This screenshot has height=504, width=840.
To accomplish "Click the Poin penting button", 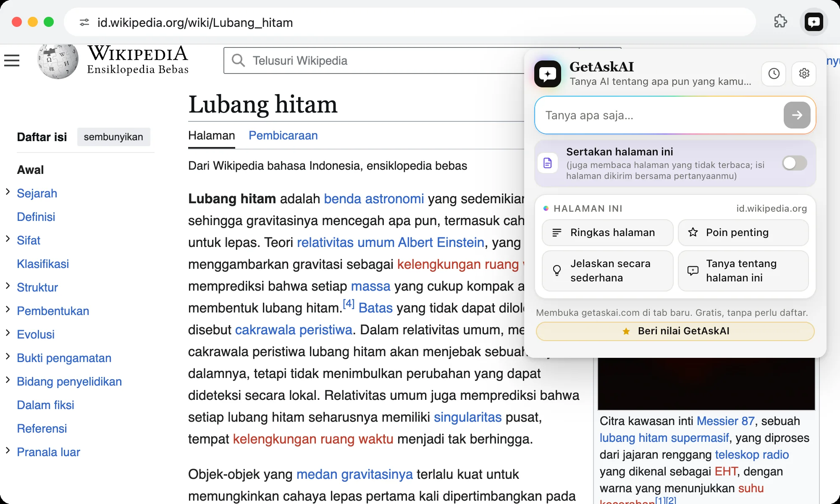I will pos(743,233).
